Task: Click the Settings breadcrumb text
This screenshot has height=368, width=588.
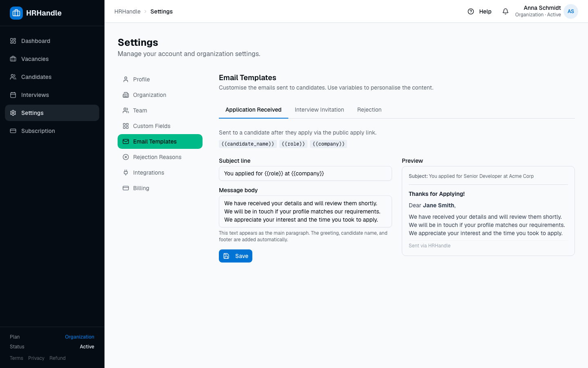Action: click(161, 11)
